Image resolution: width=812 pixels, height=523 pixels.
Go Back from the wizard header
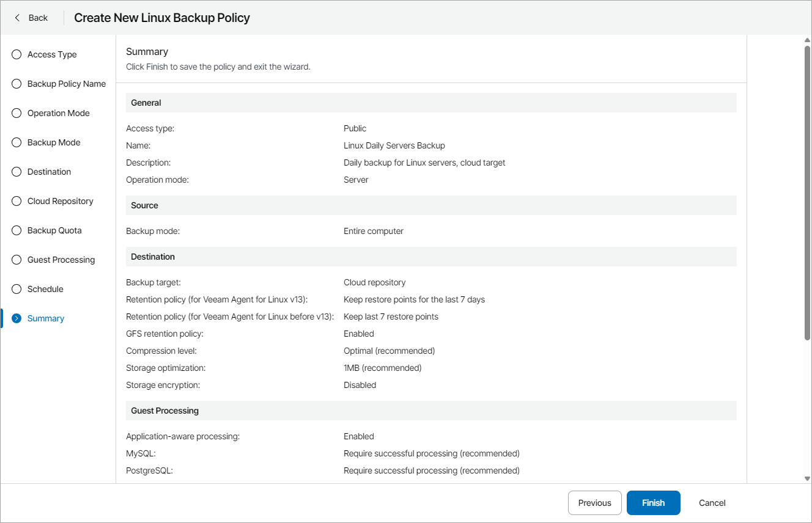click(37, 18)
